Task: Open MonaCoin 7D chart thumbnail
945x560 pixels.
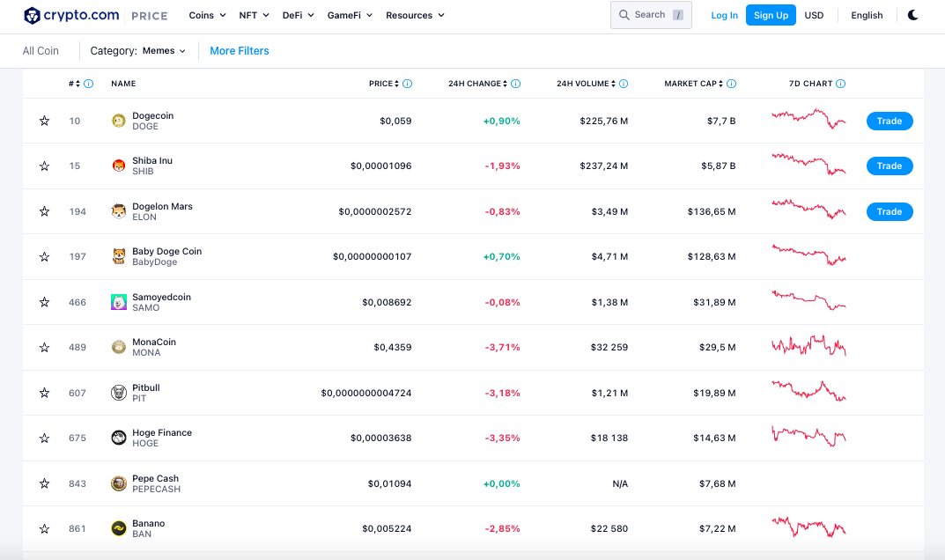Action: pyautogui.click(x=808, y=345)
